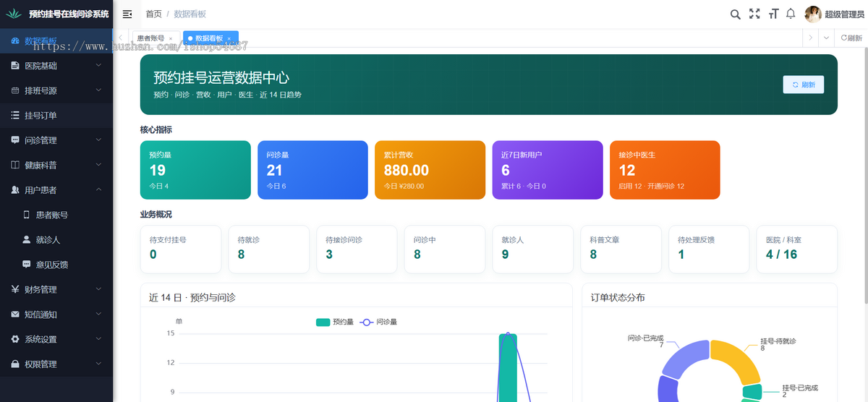
Task: Toggle 问诊量 legend series
Action: point(378,322)
